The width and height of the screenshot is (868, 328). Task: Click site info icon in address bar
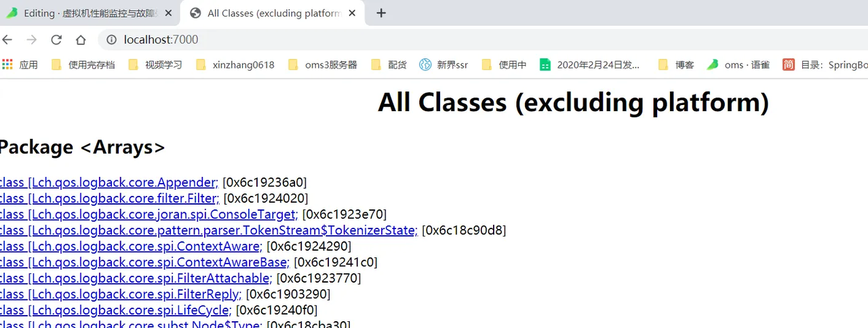(x=112, y=40)
